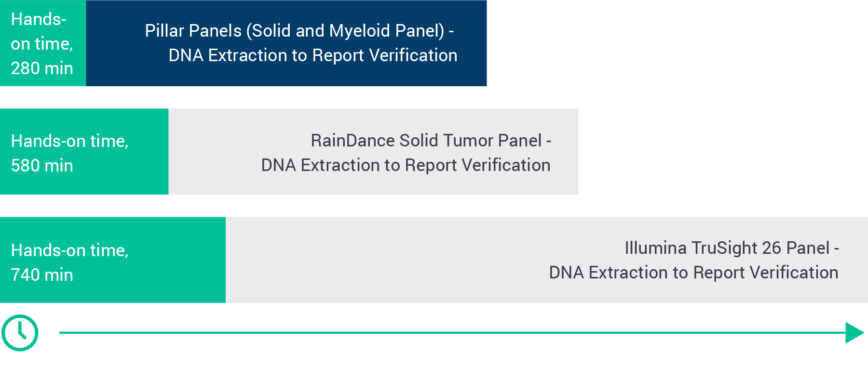This screenshot has height=367, width=868.
Task: Click the '740 min' text
Action: click(42, 275)
